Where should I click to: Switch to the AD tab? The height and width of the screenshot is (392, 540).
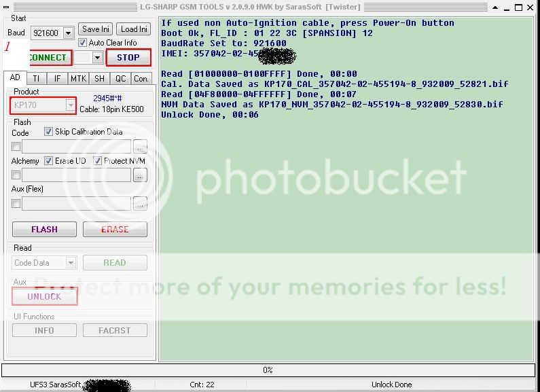15,77
